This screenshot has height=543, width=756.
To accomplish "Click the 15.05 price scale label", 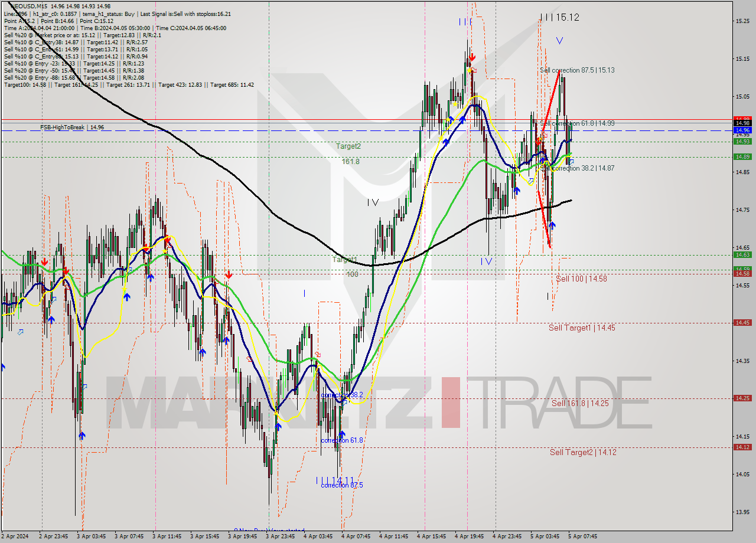I will click(x=742, y=96).
